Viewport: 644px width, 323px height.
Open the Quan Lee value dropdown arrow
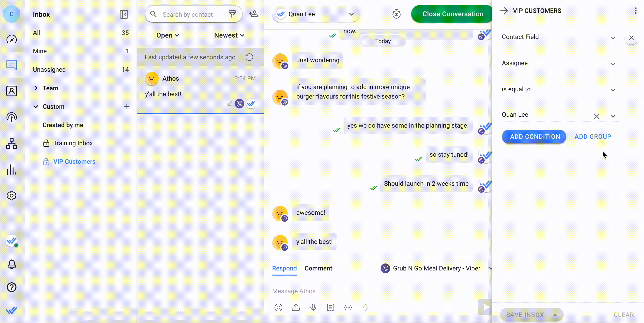[613, 116]
